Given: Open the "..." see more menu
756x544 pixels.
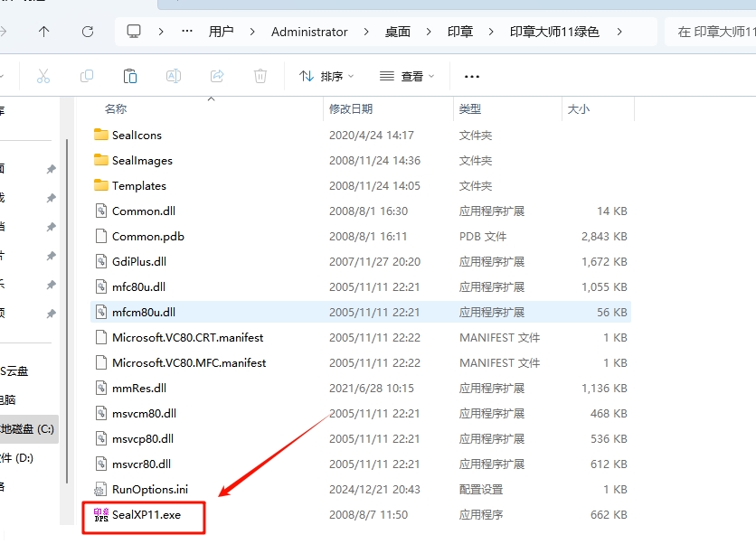Looking at the screenshot, I should pos(471,75).
